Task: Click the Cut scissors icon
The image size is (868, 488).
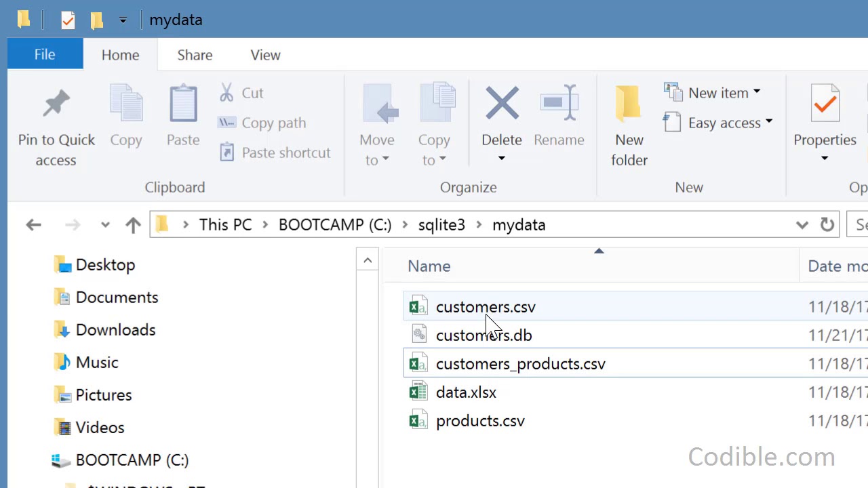Action: coord(226,93)
